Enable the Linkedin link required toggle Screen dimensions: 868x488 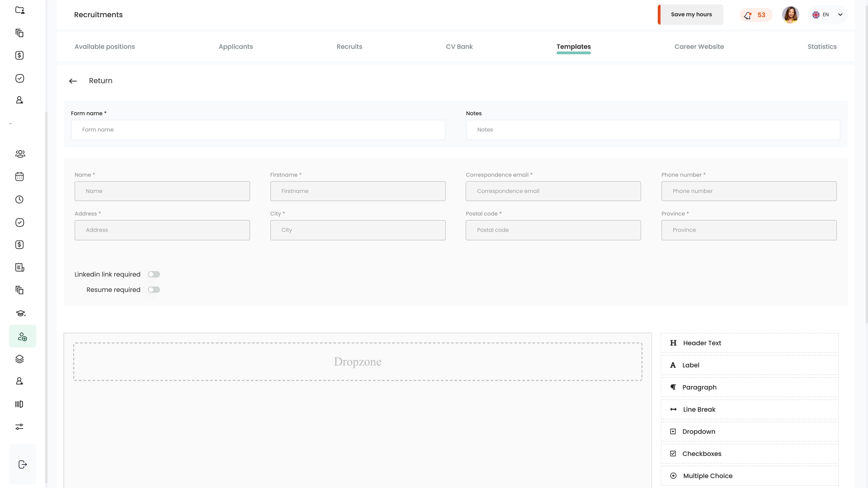point(154,275)
